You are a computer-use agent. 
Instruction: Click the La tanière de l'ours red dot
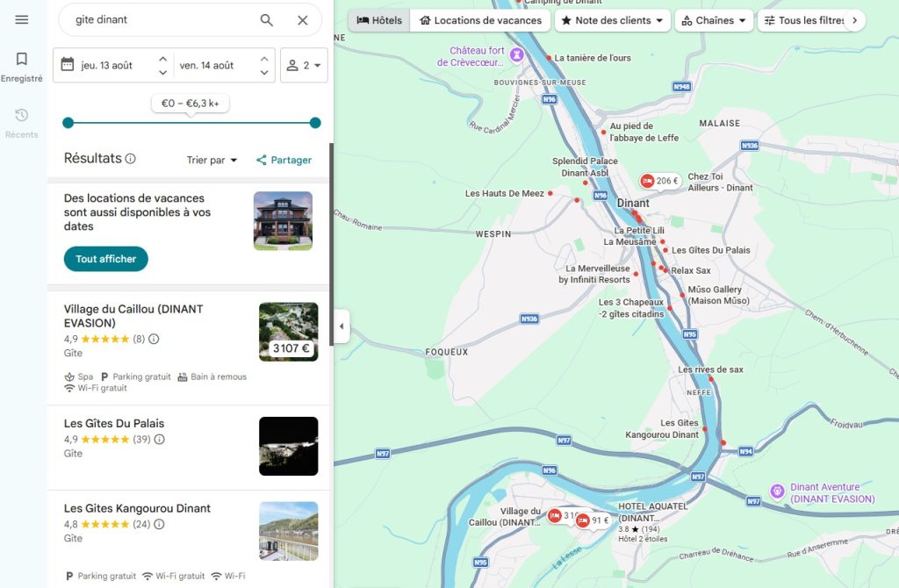549,58
